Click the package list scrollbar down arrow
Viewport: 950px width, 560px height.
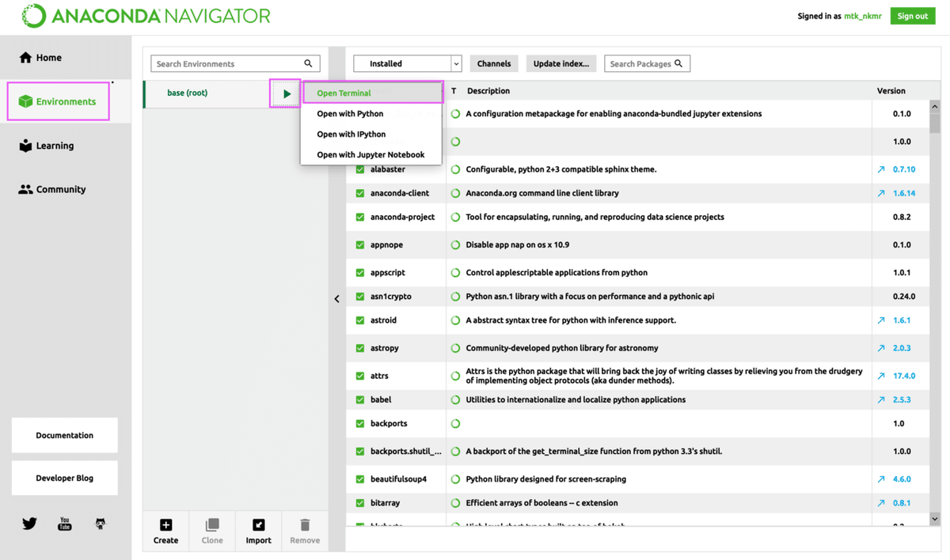935,519
